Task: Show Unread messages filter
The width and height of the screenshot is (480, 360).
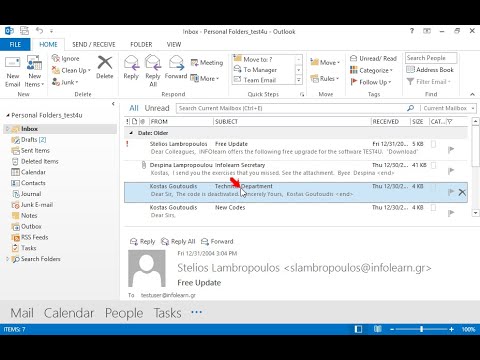Action: coord(157,108)
